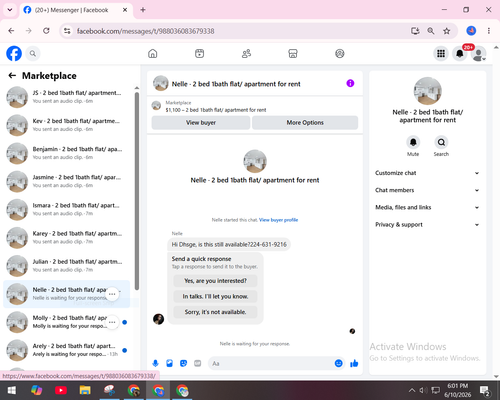500x400 pixels.
Task: Bookmark this page star icon
Action: click(447, 31)
